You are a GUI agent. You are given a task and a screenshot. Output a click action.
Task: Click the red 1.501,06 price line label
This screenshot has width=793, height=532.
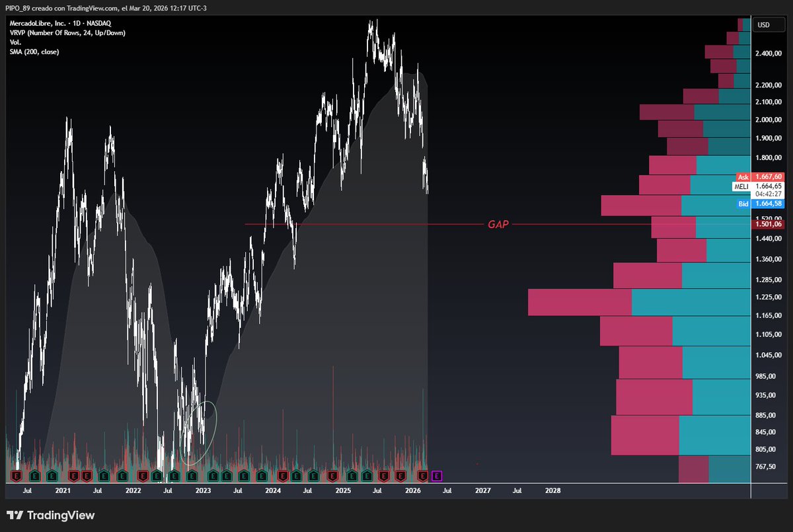click(769, 225)
